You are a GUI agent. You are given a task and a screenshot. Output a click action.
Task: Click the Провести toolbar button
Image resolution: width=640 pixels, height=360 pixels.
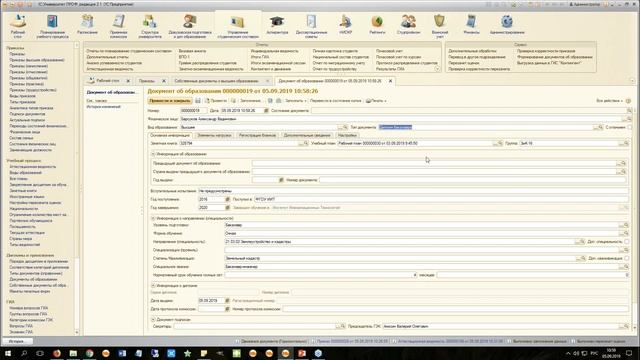pos(216,100)
